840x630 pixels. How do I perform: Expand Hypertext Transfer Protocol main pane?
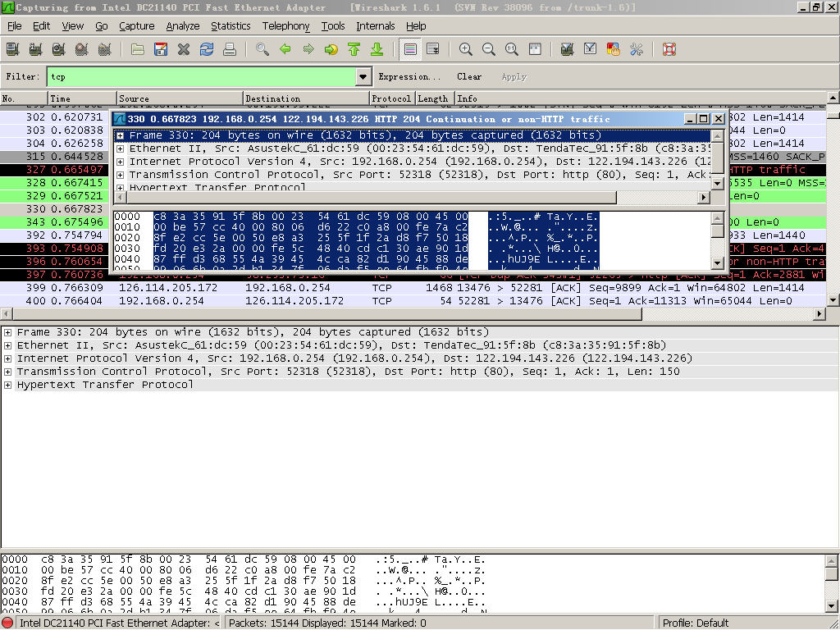pyautogui.click(x=7, y=385)
